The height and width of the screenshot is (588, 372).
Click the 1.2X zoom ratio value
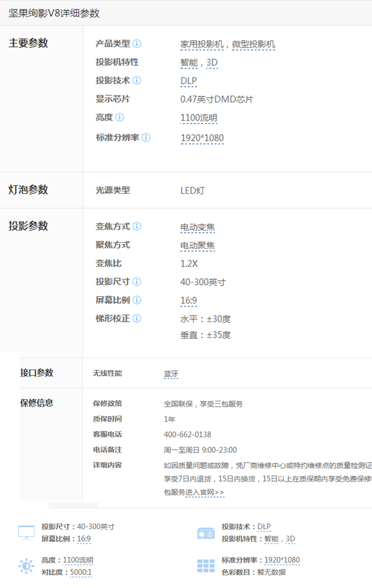[x=189, y=264]
